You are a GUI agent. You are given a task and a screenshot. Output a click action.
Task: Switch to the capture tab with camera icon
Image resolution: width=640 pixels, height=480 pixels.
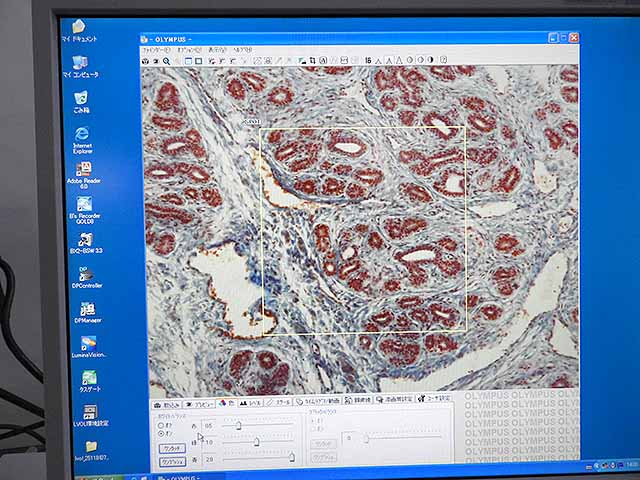click(167, 405)
